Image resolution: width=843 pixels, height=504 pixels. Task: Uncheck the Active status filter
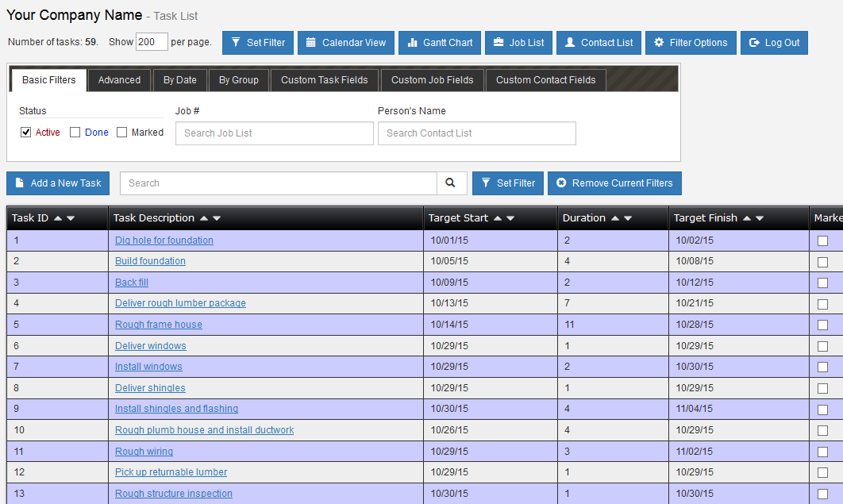26,132
